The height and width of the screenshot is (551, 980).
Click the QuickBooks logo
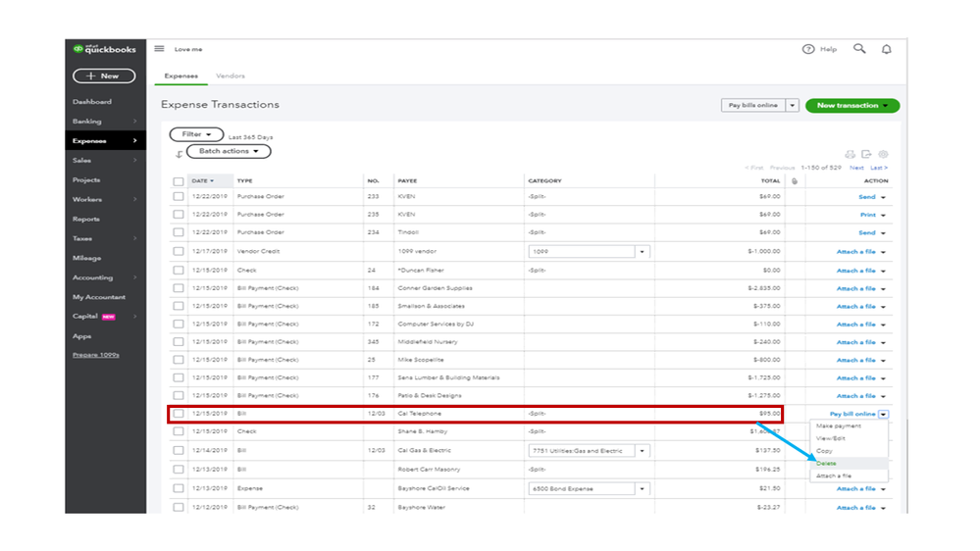104,49
